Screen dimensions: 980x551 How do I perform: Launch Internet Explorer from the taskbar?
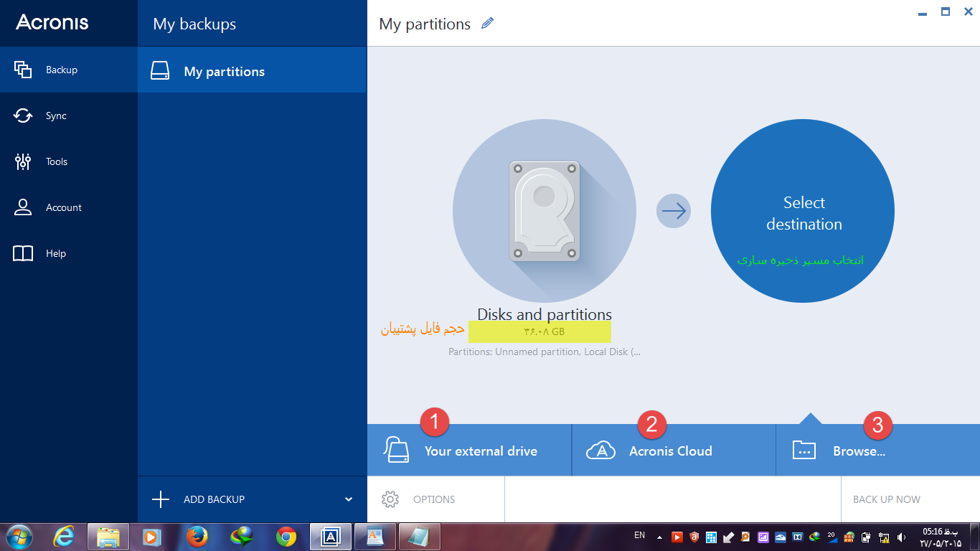click(64, 536)
